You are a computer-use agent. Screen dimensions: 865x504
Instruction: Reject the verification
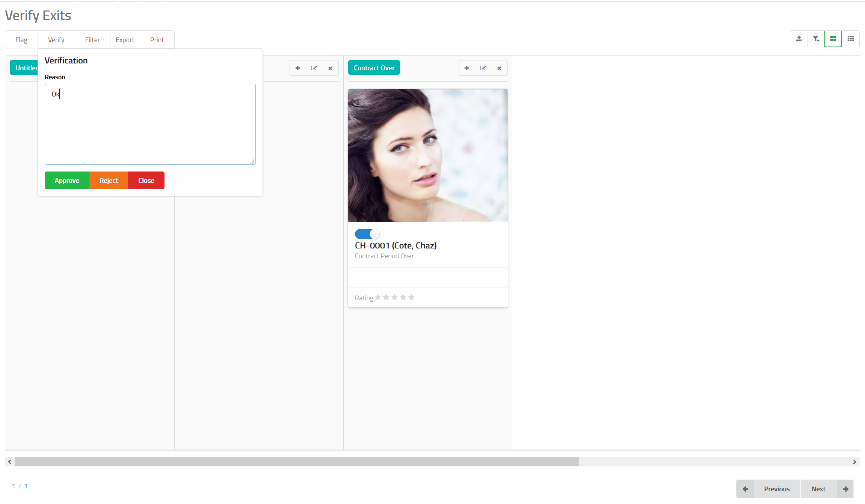tap(109, 181)
